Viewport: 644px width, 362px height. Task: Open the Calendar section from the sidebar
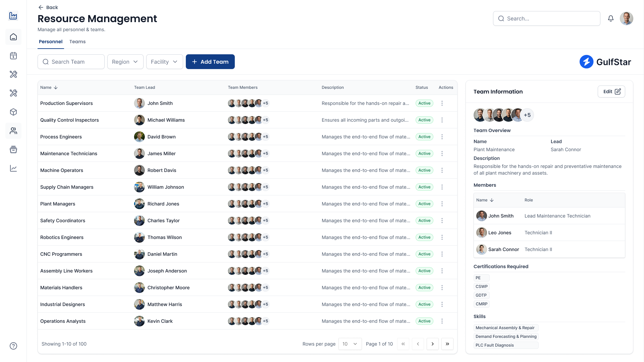13,56
